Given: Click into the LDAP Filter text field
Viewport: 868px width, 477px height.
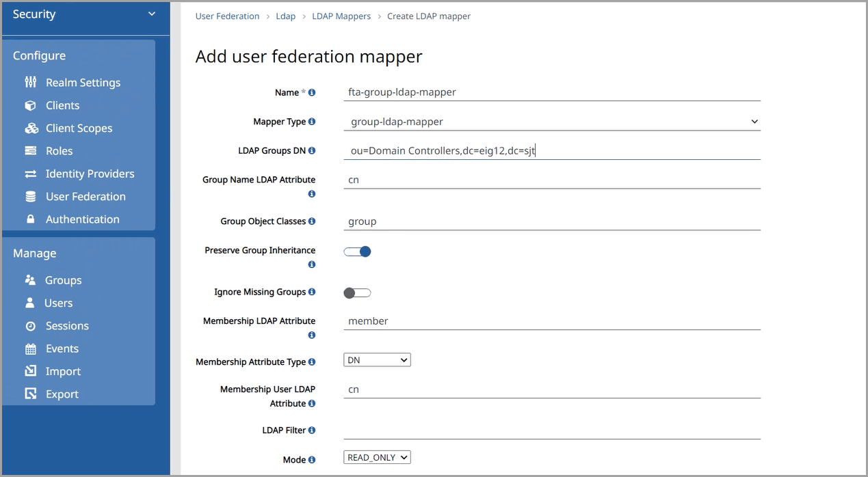Looking at the screenshot, I should pyautogui.click(x=551, y=430).
